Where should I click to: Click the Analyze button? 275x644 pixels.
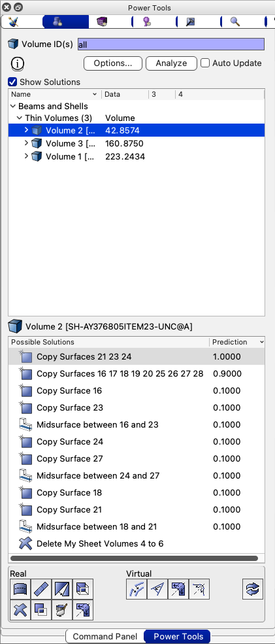pyautogui.click(x=171, y=63)
